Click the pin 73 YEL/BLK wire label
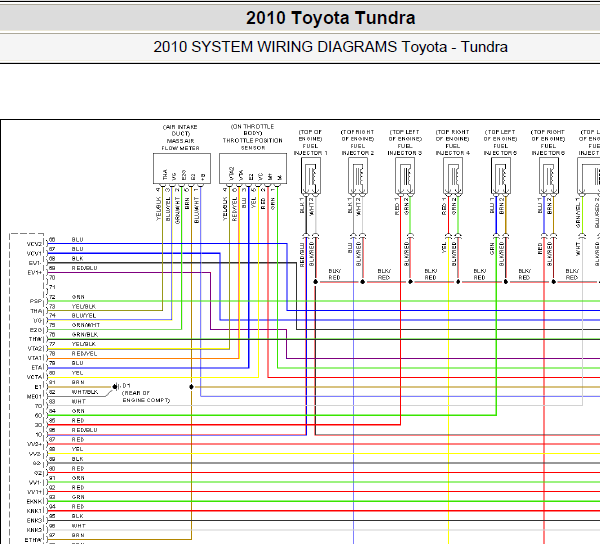600x544 pixels. click(x=83, y=306)
